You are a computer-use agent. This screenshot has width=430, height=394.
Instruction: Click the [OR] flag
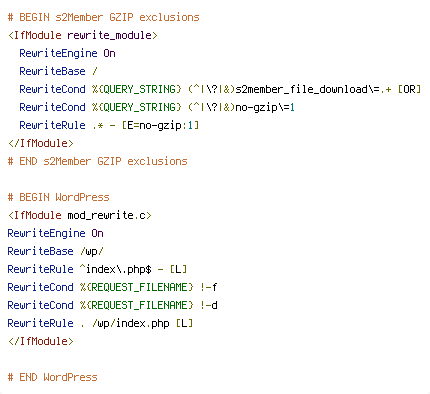click(410, 89)
